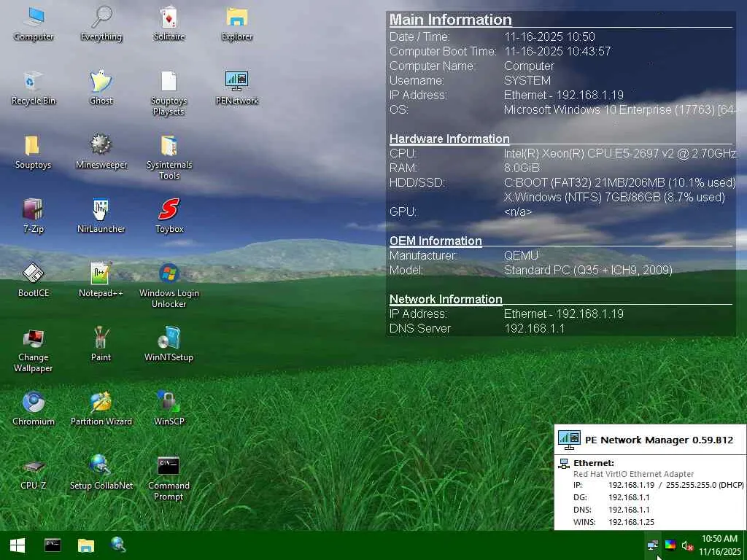Viewport: 747px width, 560px height.
Task: Click the WINS 192.168.1.25 value
Action: tap(631, 522)
